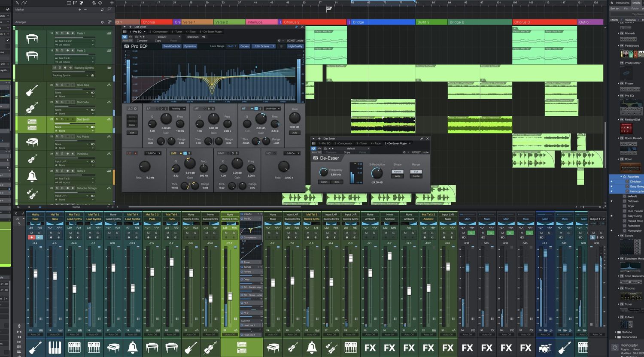This screenshot has height=357, width=644.
Task: Click the piano icon of Pads 1 track
Action: [x=32, y=39]
